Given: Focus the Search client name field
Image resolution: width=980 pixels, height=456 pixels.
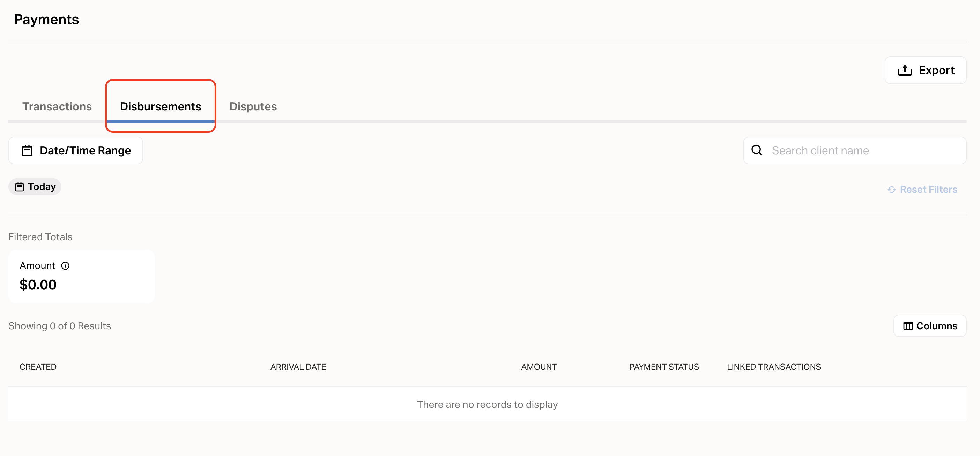Looking at the screenshot, I should point(863,150).
